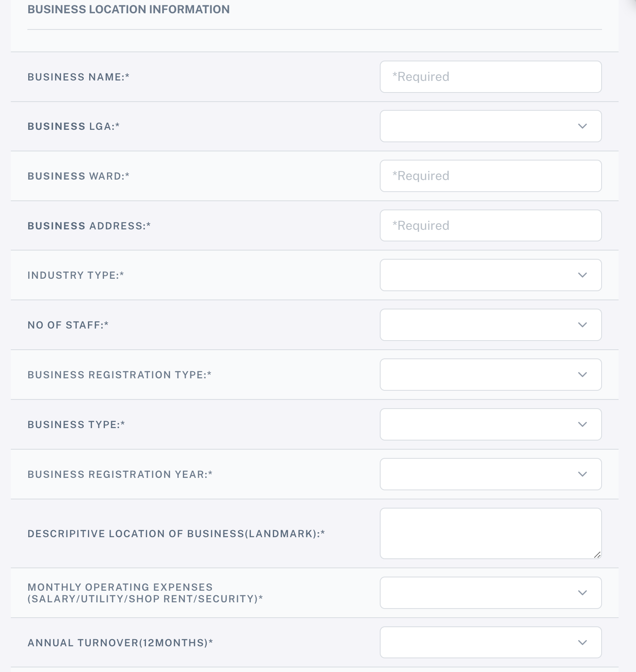Viewport: 636px width, 672px height.
Task: Click the Business Ward text field
Action: pyautogui.click(x=490, y=176)
